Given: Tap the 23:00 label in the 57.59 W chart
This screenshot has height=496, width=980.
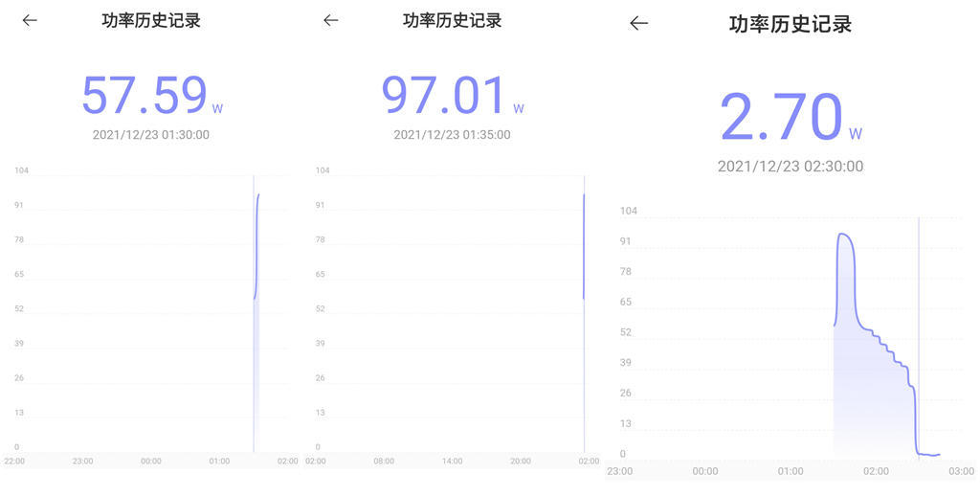Looking at the screenshot, I should (83, 462).
